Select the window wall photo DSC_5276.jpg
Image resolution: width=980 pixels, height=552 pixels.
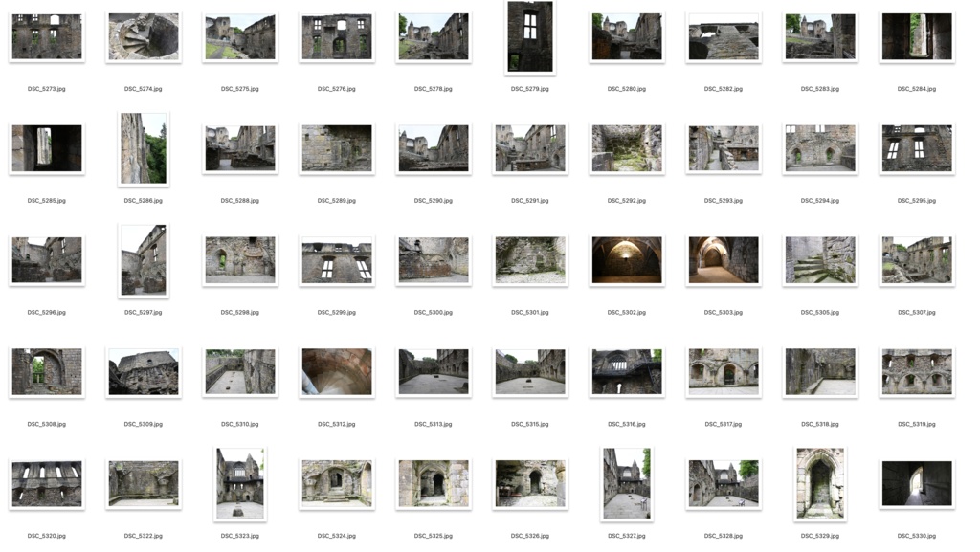[335, 37]
